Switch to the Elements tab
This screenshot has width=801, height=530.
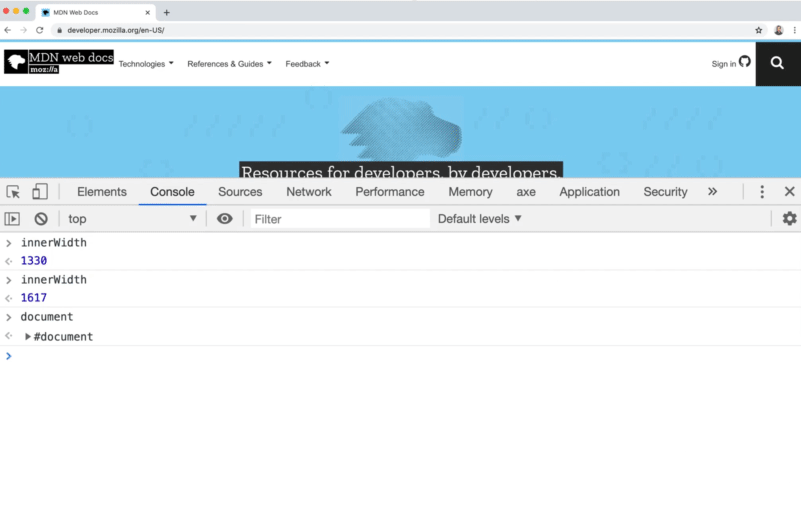pos(102,192)
